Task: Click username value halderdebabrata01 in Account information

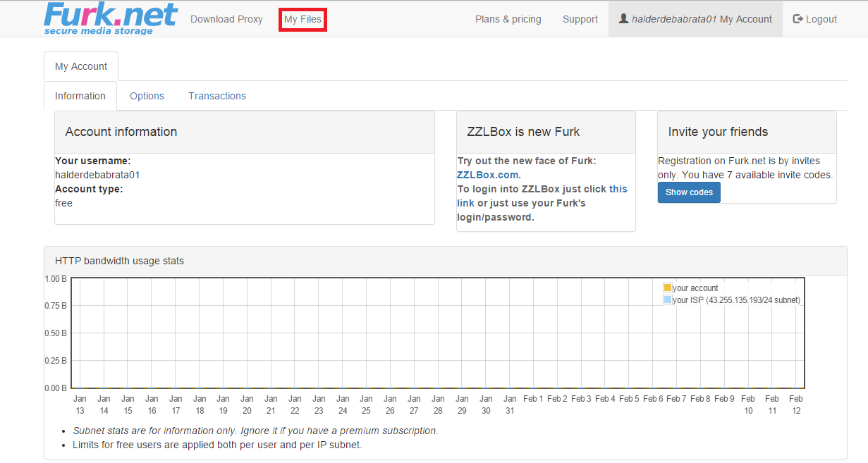Action: (x=97, y=175)
